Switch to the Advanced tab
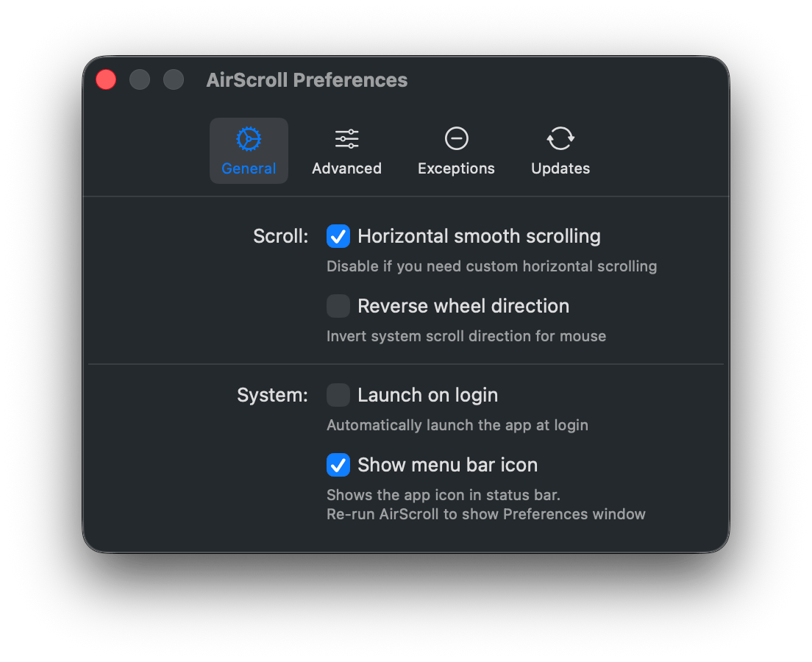Screen dimensions: 812x662 [346, 151]
